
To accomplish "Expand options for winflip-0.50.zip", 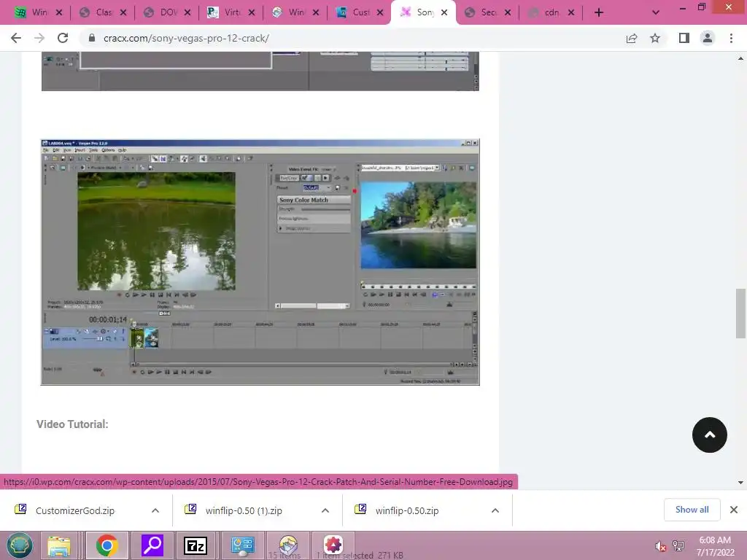I will 495,510.
